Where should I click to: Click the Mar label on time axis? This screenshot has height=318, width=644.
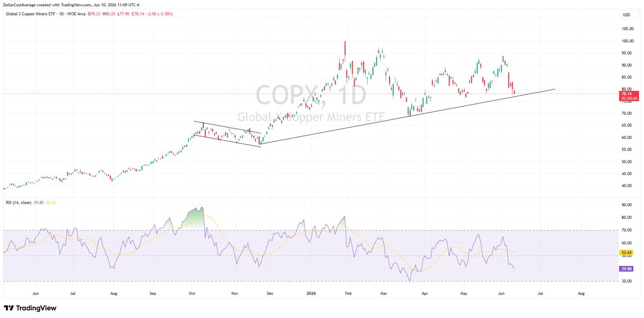point(384,294)
